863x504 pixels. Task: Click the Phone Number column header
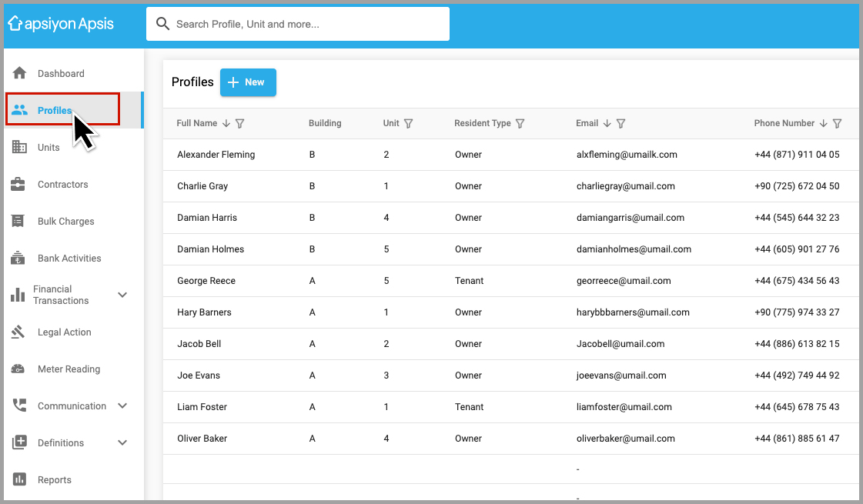click(784, 123)
